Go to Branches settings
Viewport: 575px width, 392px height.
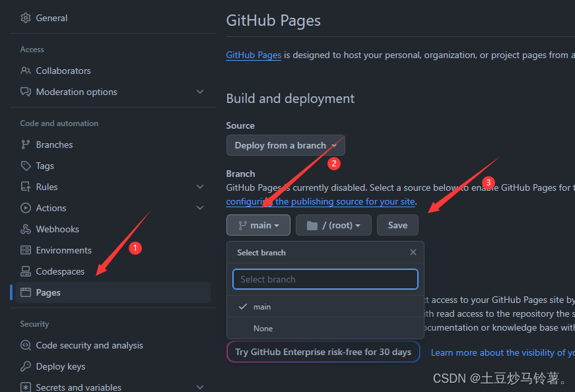click(54, 145)
